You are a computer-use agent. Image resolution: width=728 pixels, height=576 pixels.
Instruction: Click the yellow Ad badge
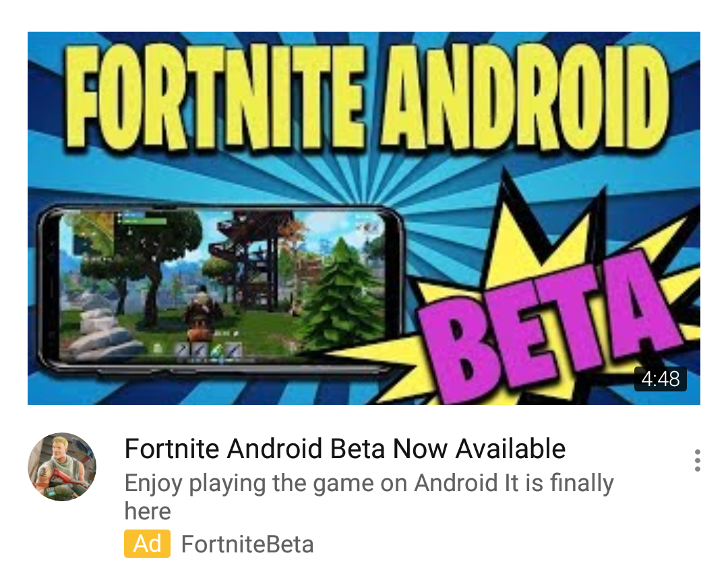point(147,544)
